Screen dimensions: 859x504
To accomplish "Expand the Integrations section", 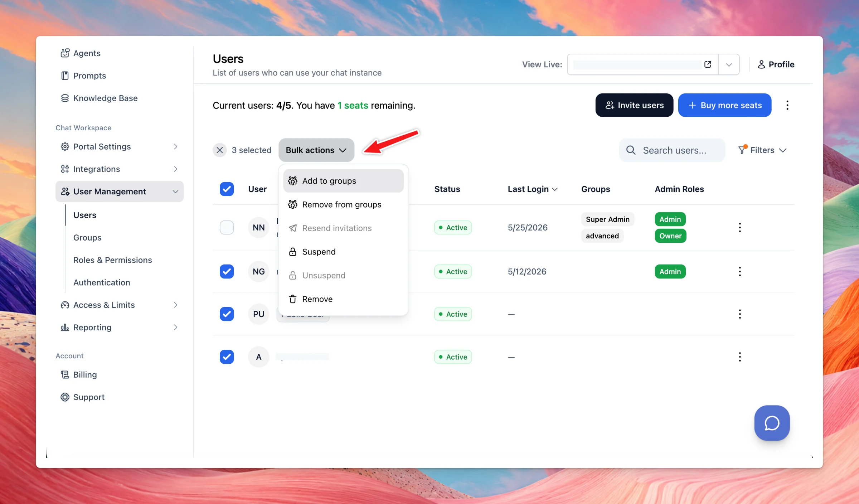I will (120, 169).
